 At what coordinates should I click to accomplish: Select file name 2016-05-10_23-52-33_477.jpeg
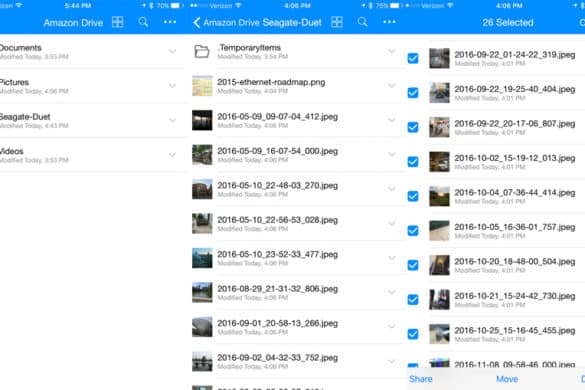point(278,255)
